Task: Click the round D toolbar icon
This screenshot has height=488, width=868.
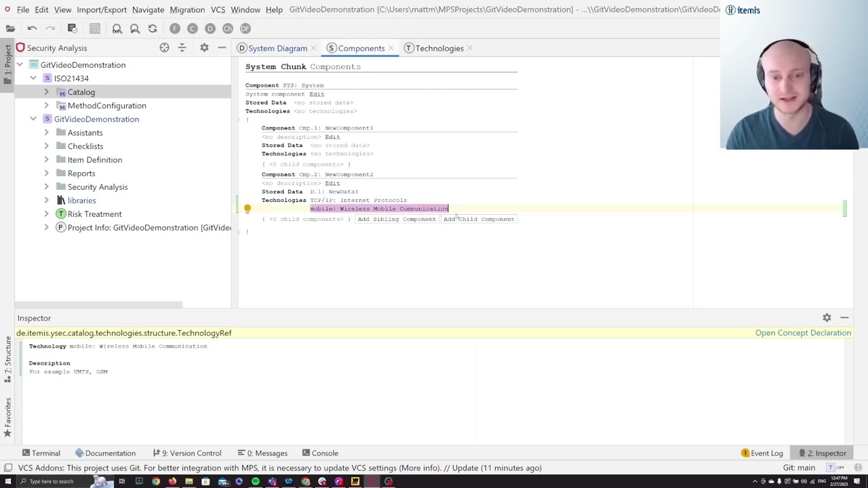Action: tap(210, 28)
